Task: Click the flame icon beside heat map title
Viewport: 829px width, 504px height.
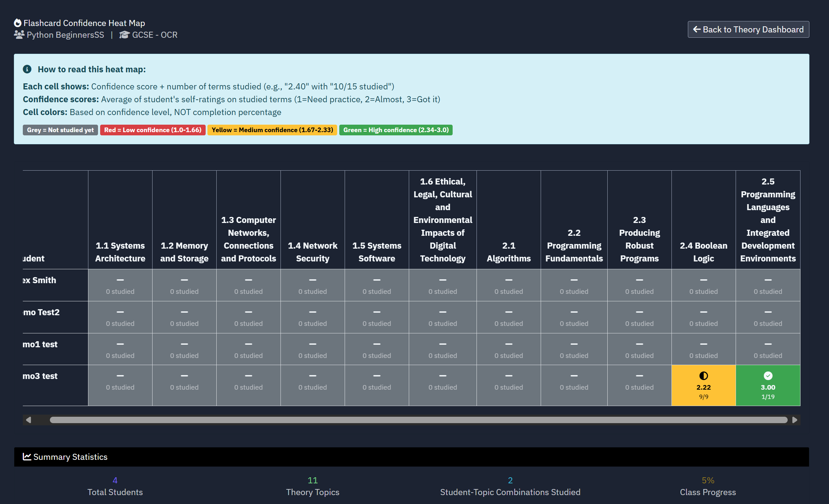Action: [17, 23]
